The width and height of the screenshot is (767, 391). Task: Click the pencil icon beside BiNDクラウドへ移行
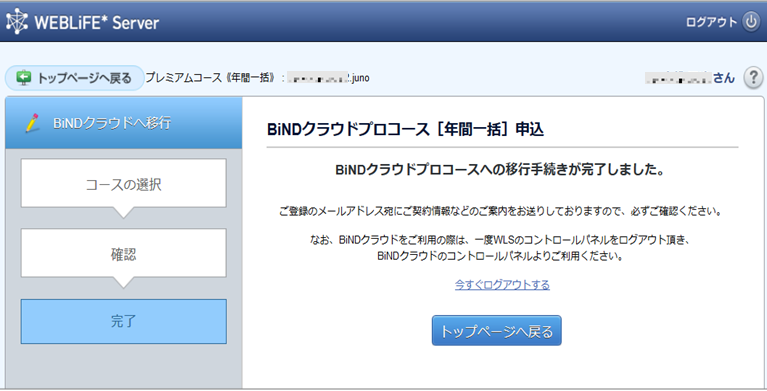click(x=33, y=123)
